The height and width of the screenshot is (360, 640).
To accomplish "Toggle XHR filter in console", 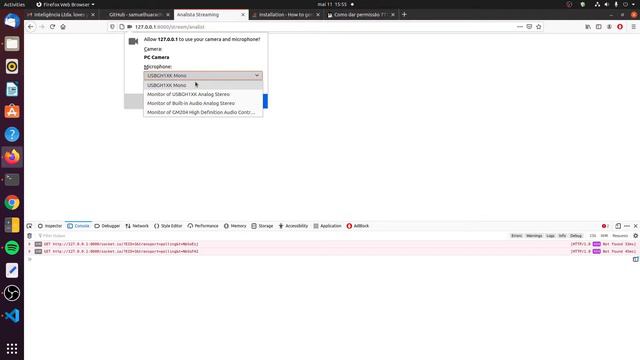I will (604, 236).
